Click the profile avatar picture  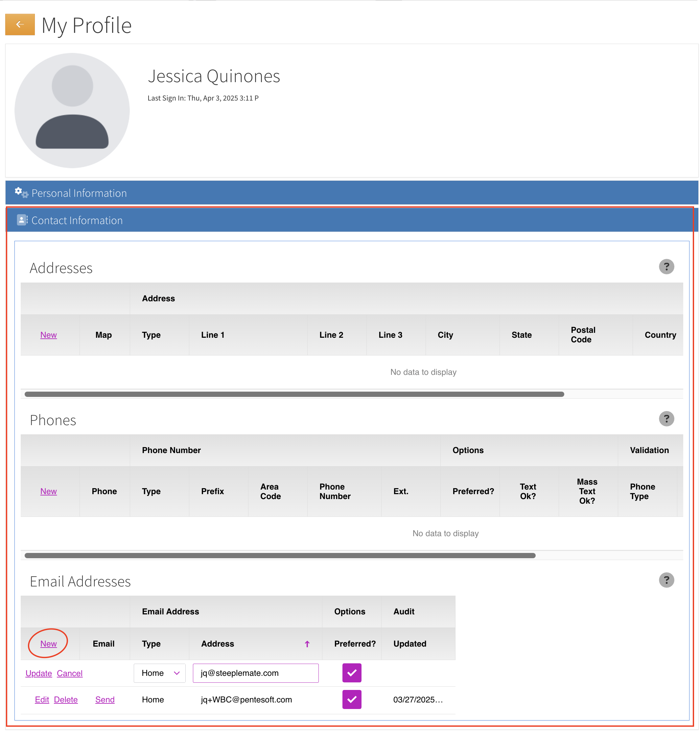tap(72, 110)
